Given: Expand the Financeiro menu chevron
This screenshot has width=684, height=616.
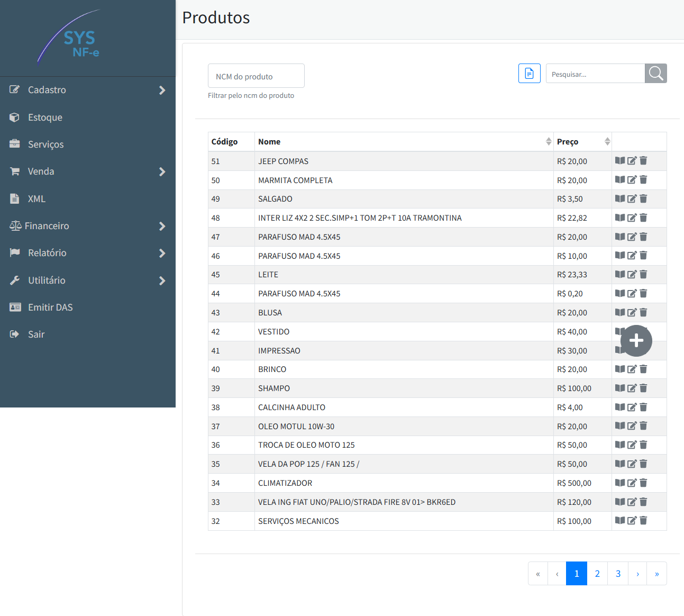Looking at the screenshot, I should (x=162, y=227).
